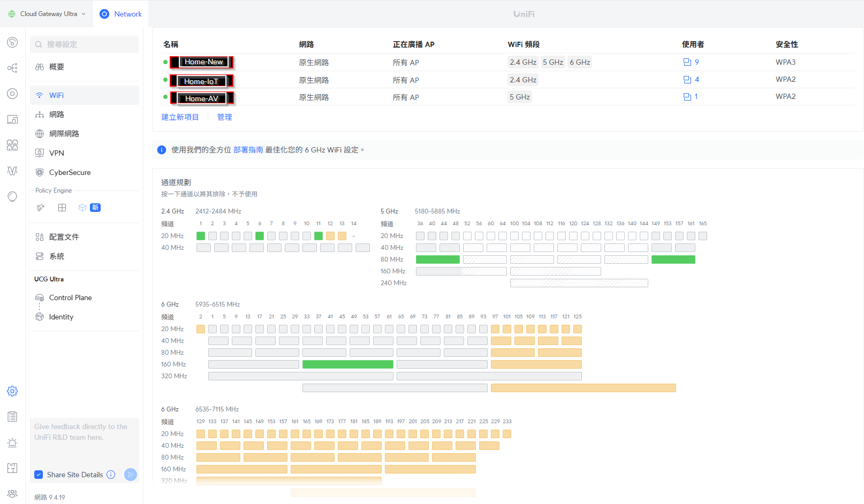Open the Home-New WiFi network
Image resolution: width=864 pixels, height=504 pixels.
(202, 62)
